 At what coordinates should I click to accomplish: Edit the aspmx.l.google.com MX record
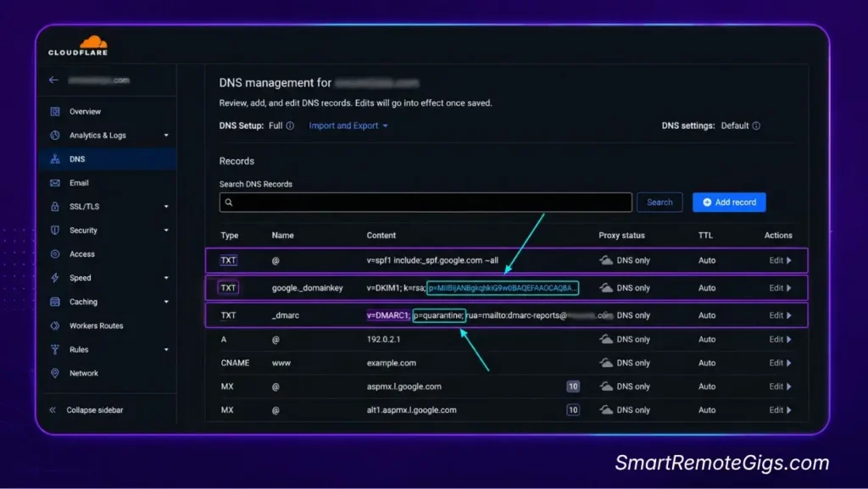[x=780, y=386]
